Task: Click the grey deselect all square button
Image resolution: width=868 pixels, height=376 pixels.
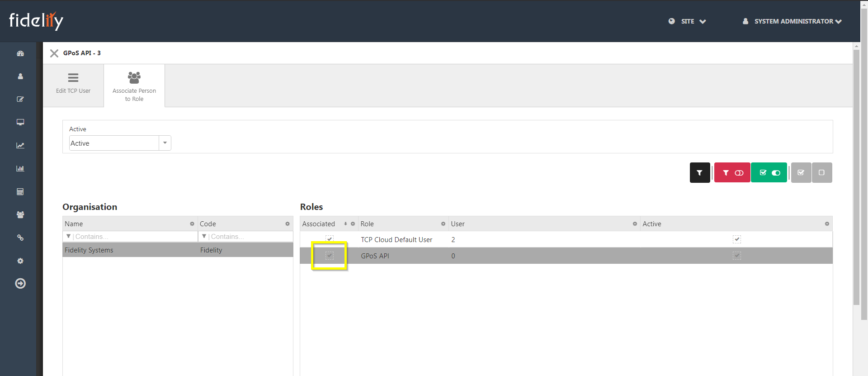Action: (x=822, y=172)
